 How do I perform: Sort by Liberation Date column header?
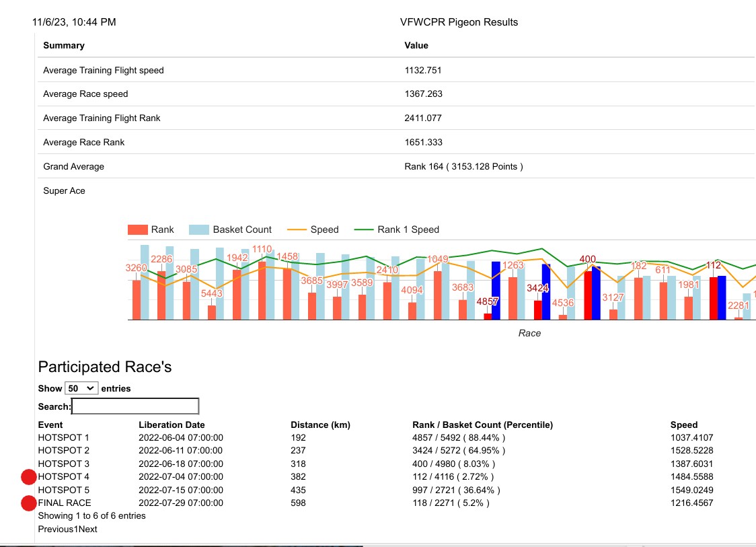point(172,425)
